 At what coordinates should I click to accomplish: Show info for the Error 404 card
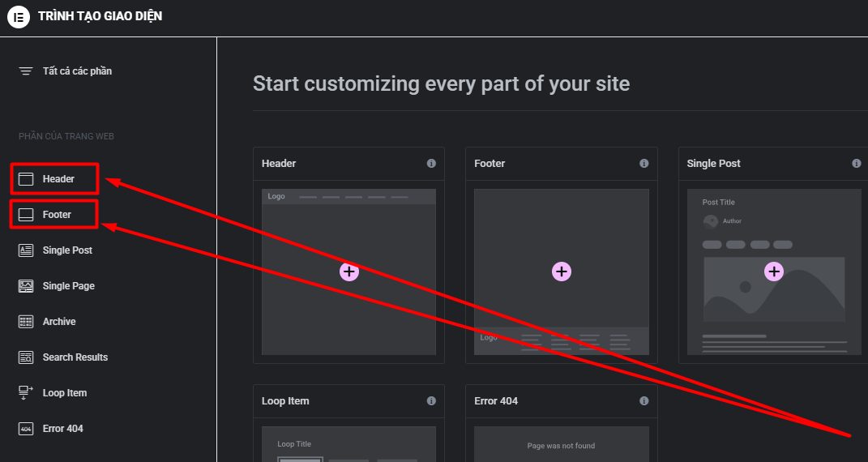coord(644,401)
